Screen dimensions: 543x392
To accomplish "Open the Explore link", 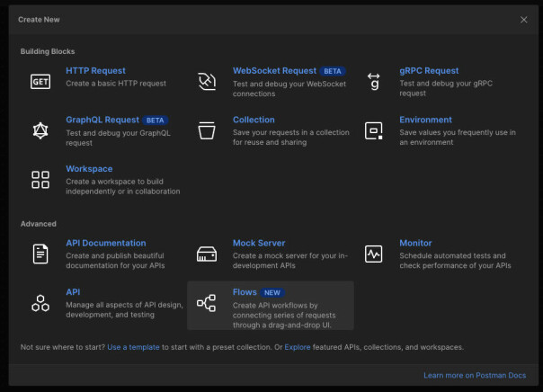I will (x=298, y=347).
